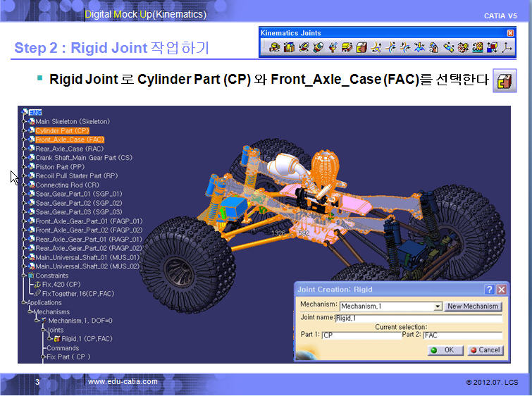This screenshot has height=396, width=532.
Task: Open the help button in Joint Creation dialog
Action: tap(489, 290)
